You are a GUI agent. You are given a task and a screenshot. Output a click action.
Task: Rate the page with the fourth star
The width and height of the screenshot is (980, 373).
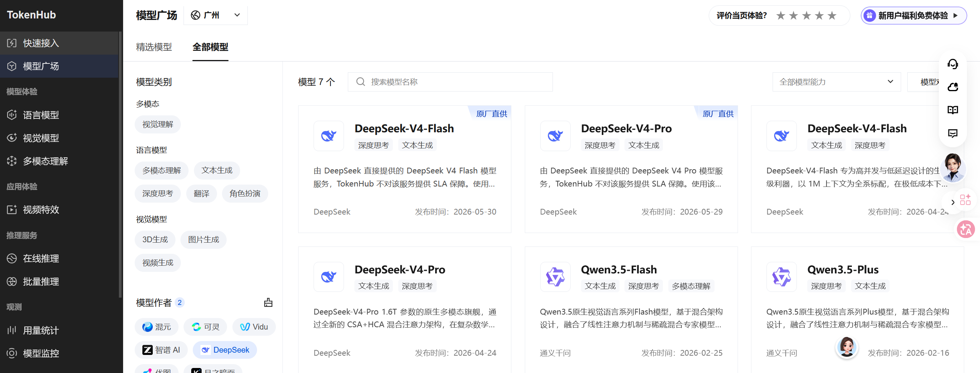coord(819,15)
